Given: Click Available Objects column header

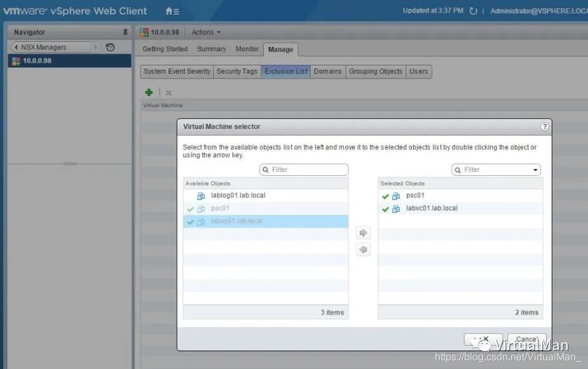Looking at the screenshot, I should (266, 184).
